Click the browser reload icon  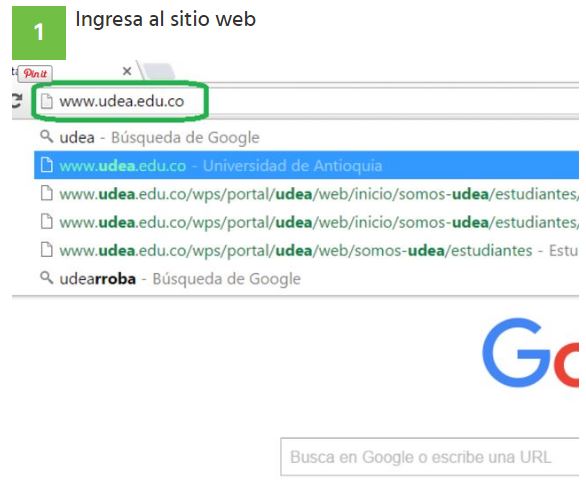(17, 101)
